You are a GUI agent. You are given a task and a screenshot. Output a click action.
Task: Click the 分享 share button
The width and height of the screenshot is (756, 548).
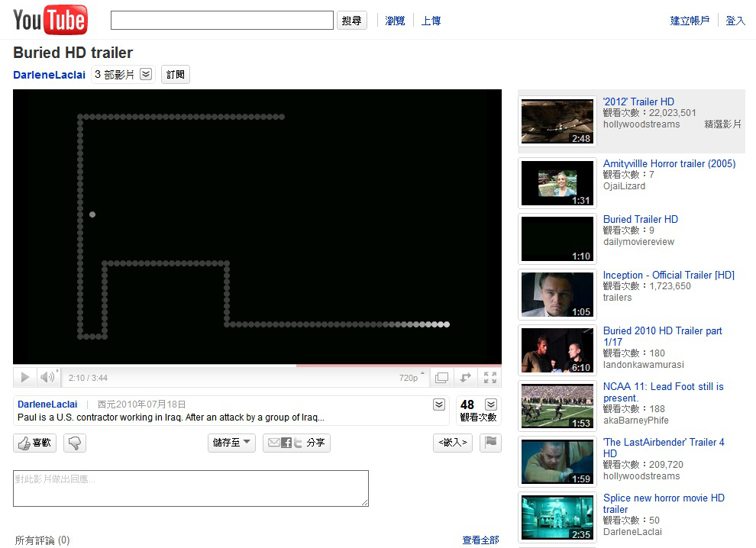[296, 443]
